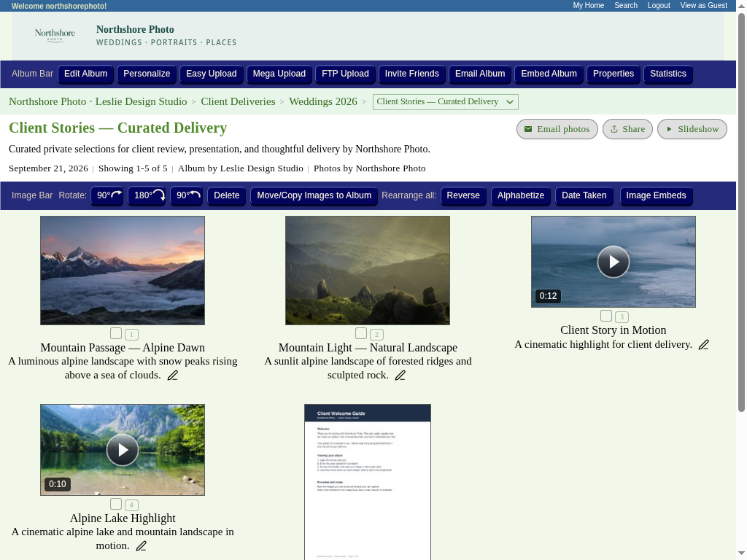
Task: Choose Easy Upload
Action: tap(212, 74)
